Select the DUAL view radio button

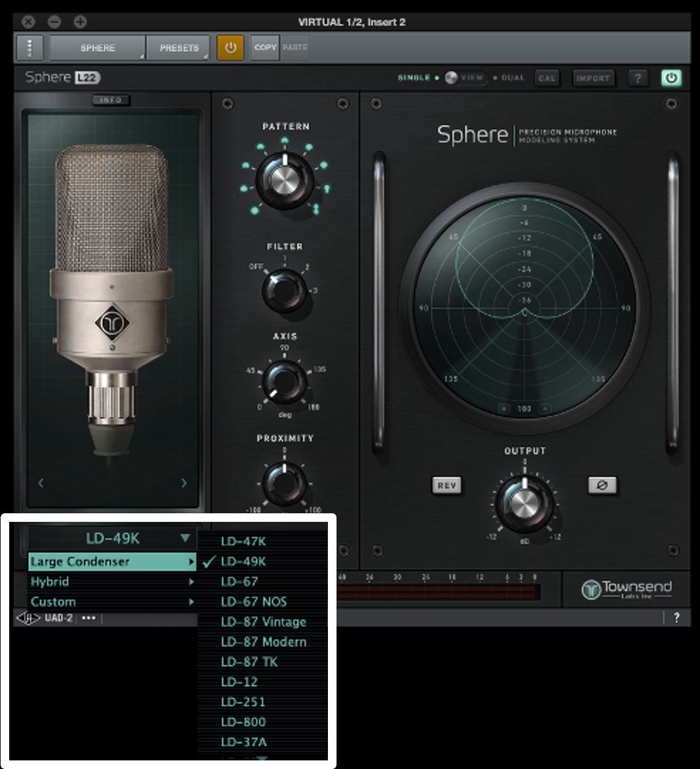coord(494,78)
